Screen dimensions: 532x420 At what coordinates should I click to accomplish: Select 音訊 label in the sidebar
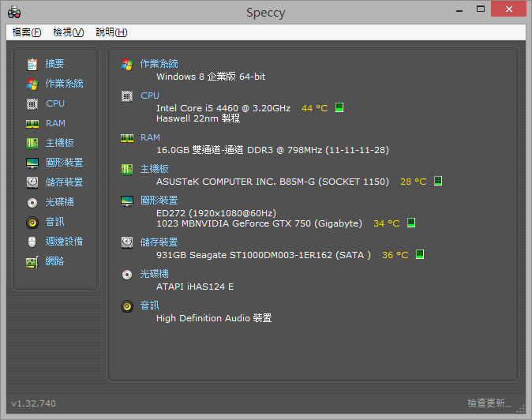click(x=54, y=222)
